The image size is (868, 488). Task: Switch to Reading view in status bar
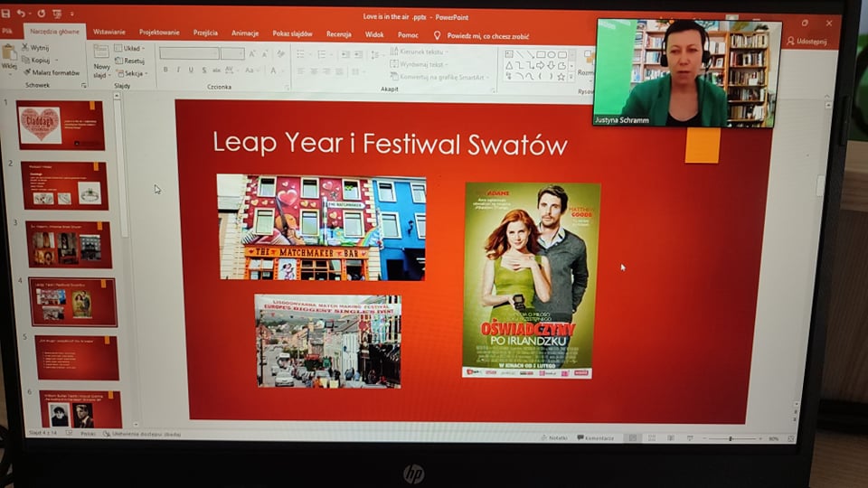click(x=671, y=438)
